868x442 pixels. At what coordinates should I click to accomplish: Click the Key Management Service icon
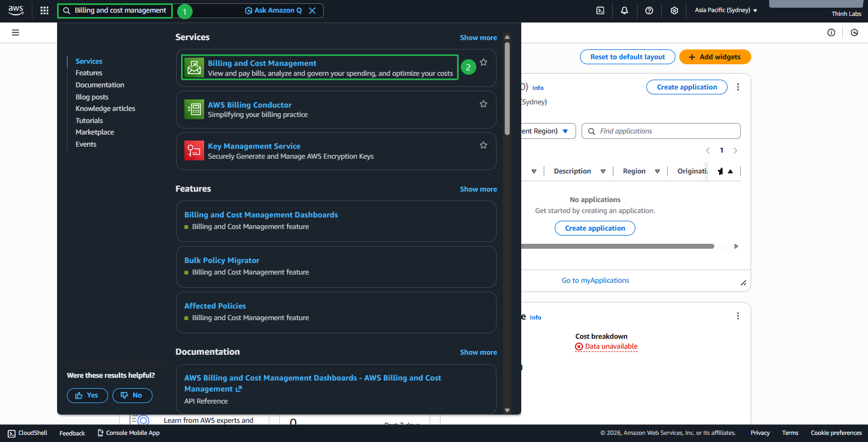pyautogui.click(x=194, y=151)
